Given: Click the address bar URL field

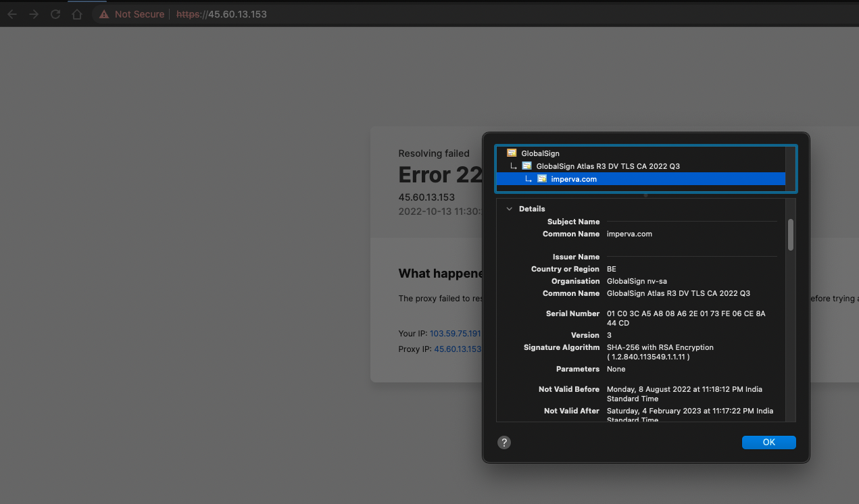Looking at the screenshot, I should coord(221,14).
